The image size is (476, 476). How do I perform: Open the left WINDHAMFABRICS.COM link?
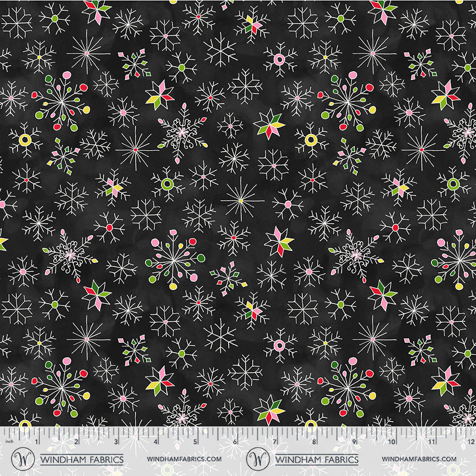(184, 459)
